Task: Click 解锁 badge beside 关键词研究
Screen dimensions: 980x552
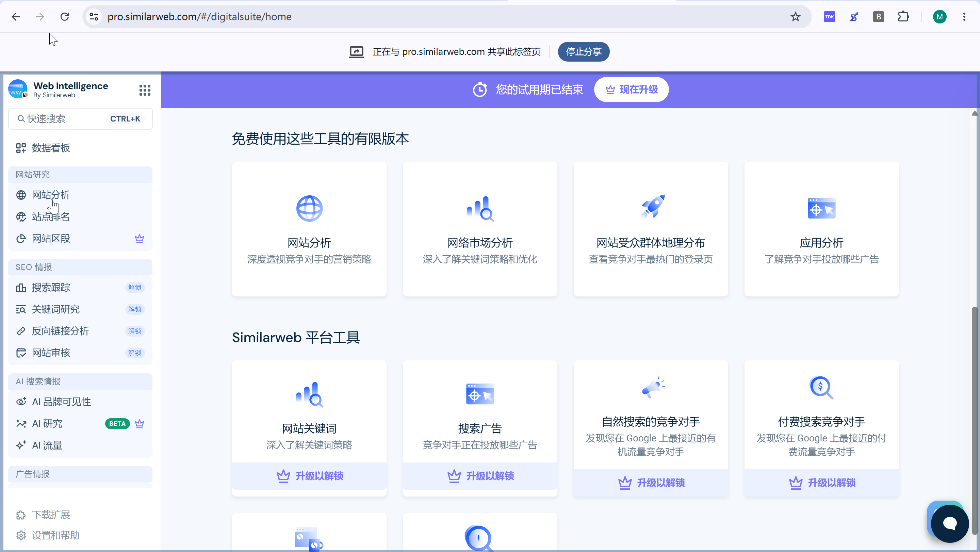Action: (135, 309)
